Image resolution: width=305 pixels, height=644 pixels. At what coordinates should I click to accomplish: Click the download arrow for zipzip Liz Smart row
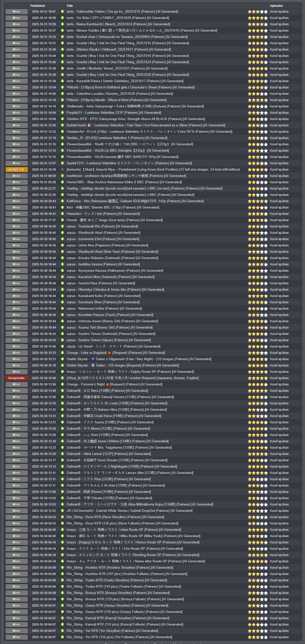pyautogui.click(x=62, y=347)
